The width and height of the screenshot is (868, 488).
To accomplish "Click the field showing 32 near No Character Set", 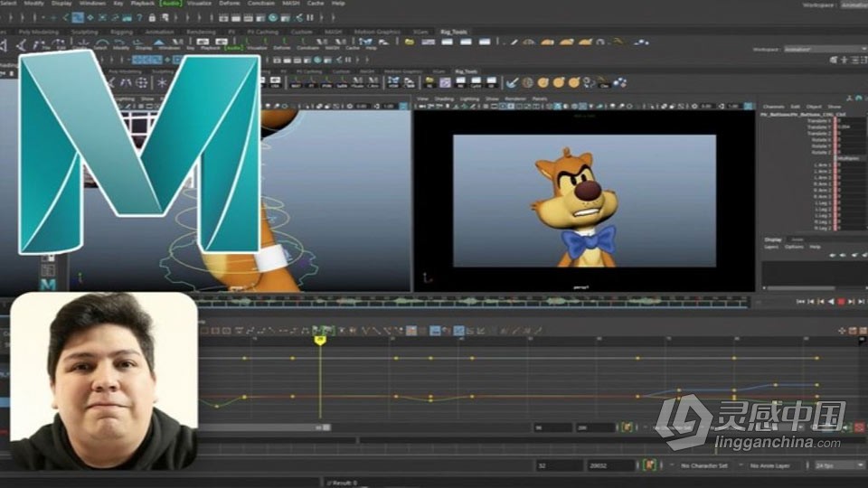I will (559, 465).
